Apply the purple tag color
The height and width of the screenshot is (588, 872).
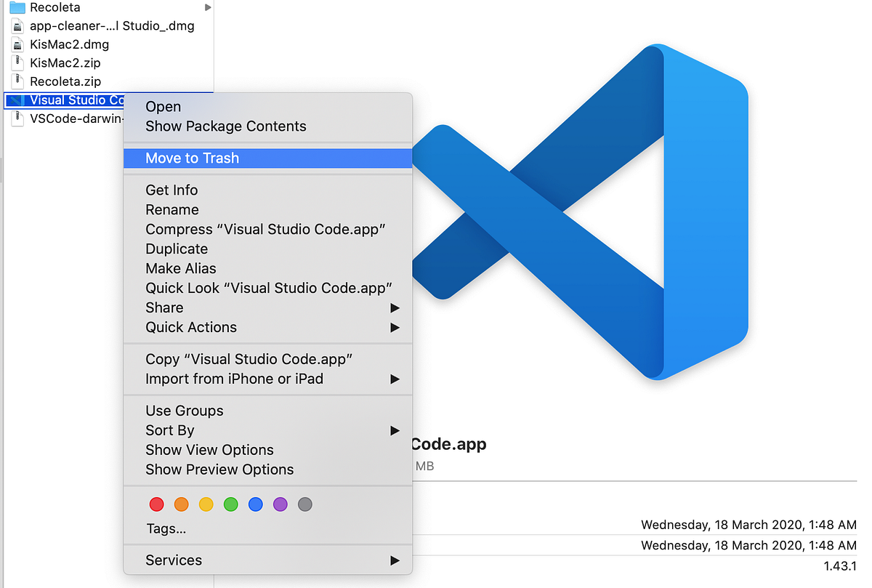[280, 504]
